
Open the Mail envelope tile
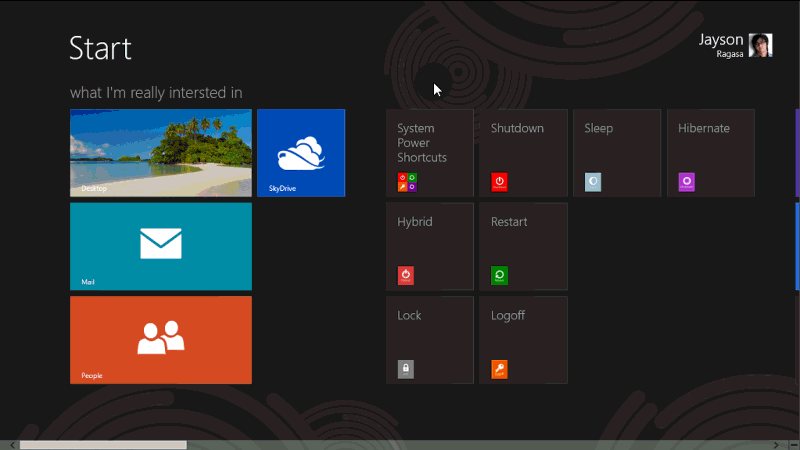coord(161,246)
